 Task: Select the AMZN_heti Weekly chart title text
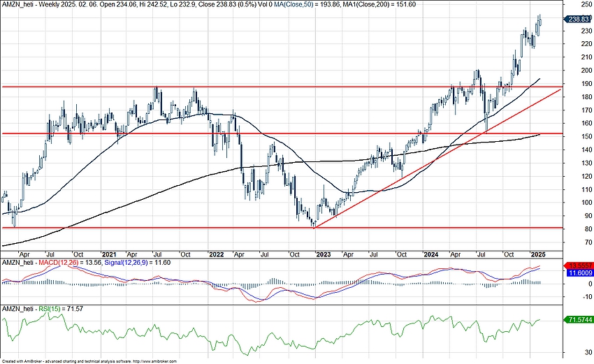pos(35,4)
